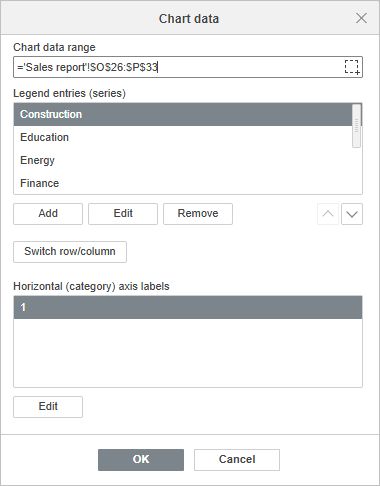Click in the Chart data range field
The width and height of the screenshot is (380, 486).
(178, 67)
